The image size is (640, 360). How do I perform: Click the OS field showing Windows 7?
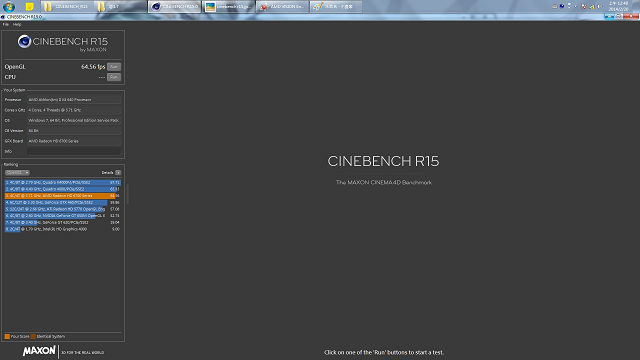click(x=74, y=120)
